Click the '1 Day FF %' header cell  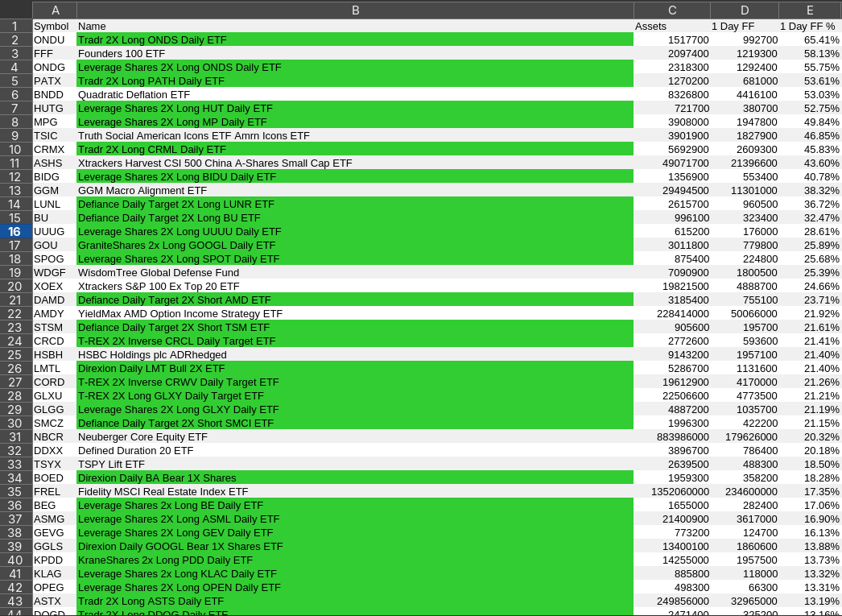pos(810,27)
